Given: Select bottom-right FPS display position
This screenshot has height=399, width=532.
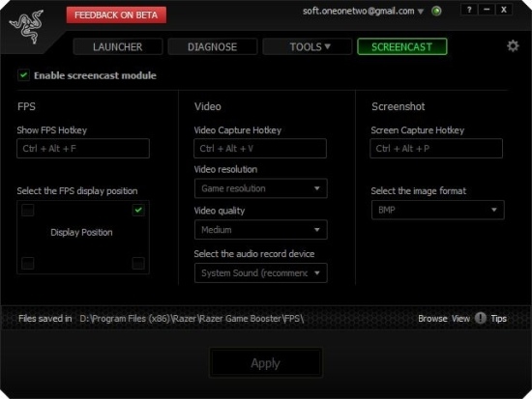Looking at the screenshot, I should tap(138, 263).
